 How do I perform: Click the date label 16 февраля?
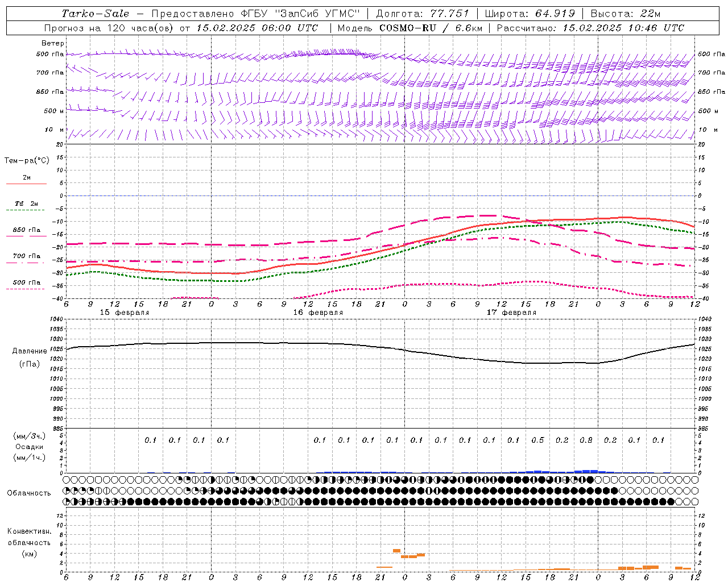[x=318, y=313]
